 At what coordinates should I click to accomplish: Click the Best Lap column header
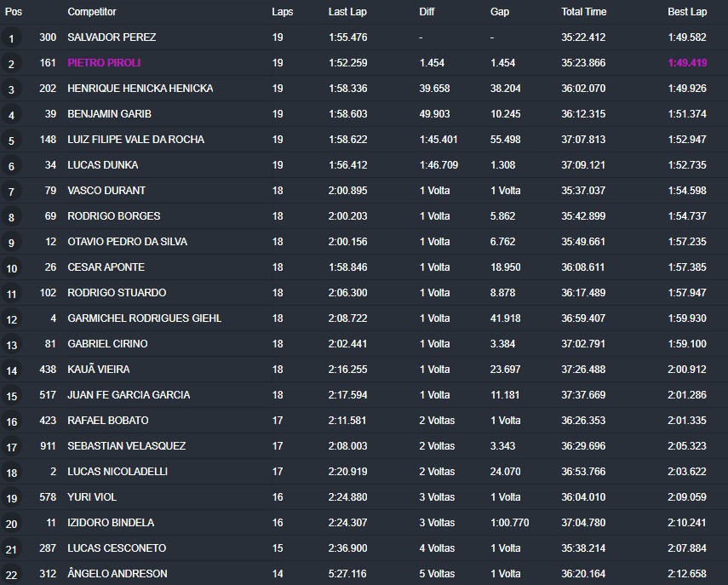pyautogui.click(x=686, y=12)
